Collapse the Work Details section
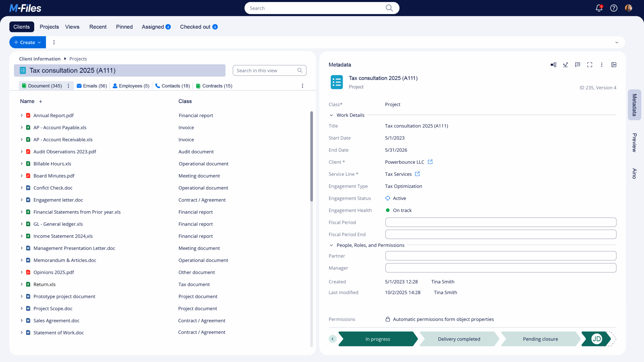644x362 pixels. [331, 115]
